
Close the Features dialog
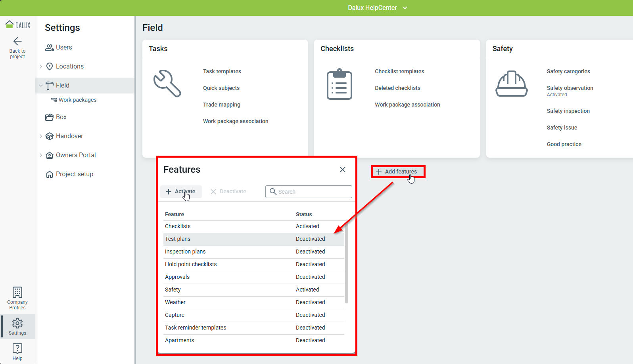pos(343,170)
